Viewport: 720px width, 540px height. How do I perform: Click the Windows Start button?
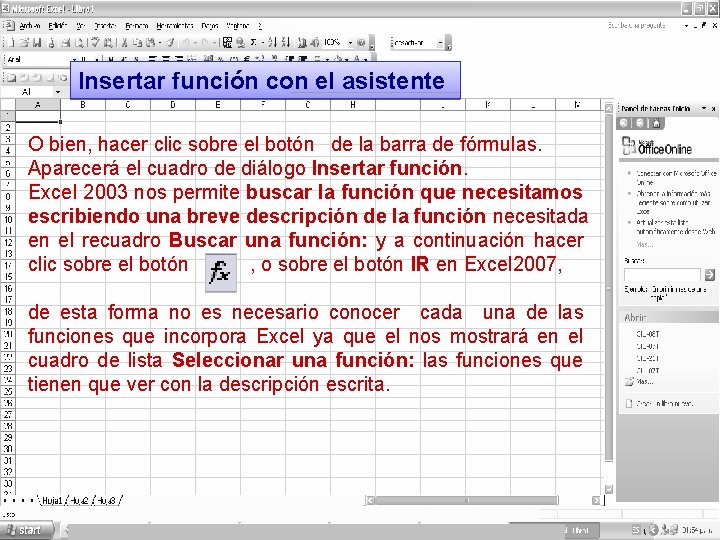pos(26,530)
